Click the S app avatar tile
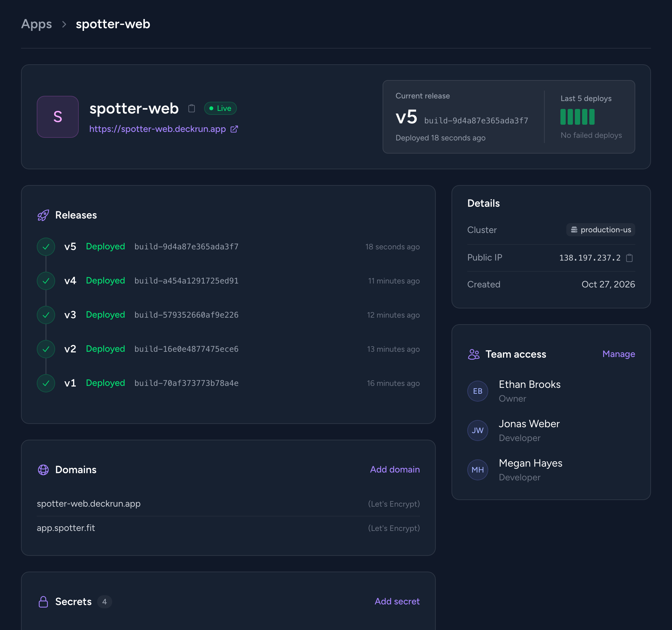672x630 pixels. [x=58, y=117]
